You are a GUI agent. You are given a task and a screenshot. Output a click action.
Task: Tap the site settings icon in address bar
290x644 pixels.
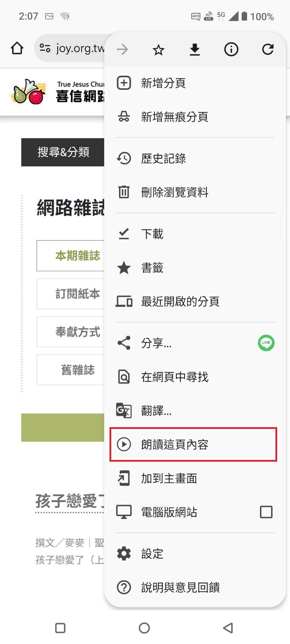tap(45, 48)
